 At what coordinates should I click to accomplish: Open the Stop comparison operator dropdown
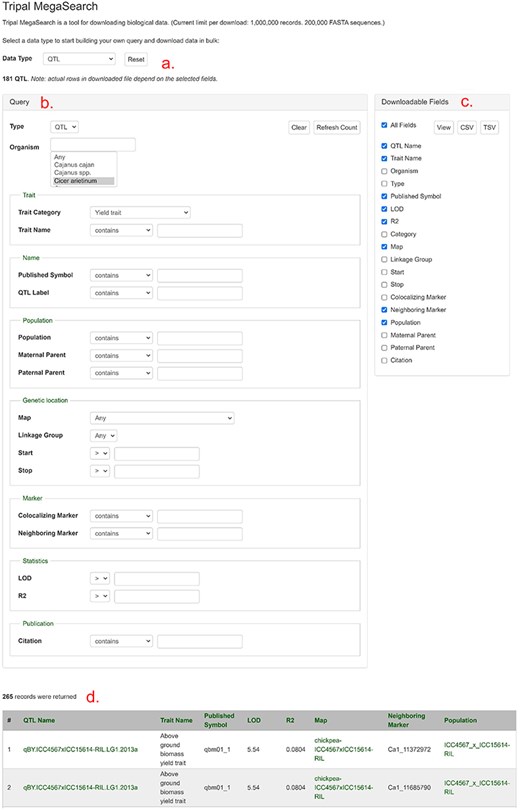tap(100, 471)
